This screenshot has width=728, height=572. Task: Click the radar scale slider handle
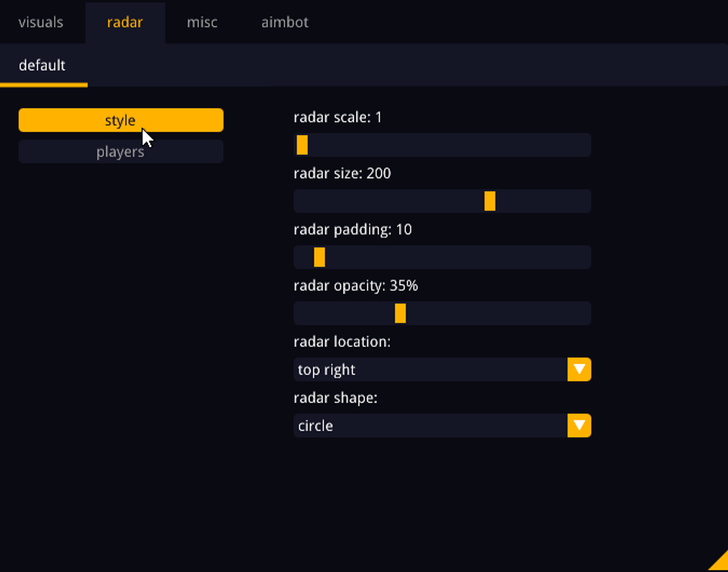(302, 145)
